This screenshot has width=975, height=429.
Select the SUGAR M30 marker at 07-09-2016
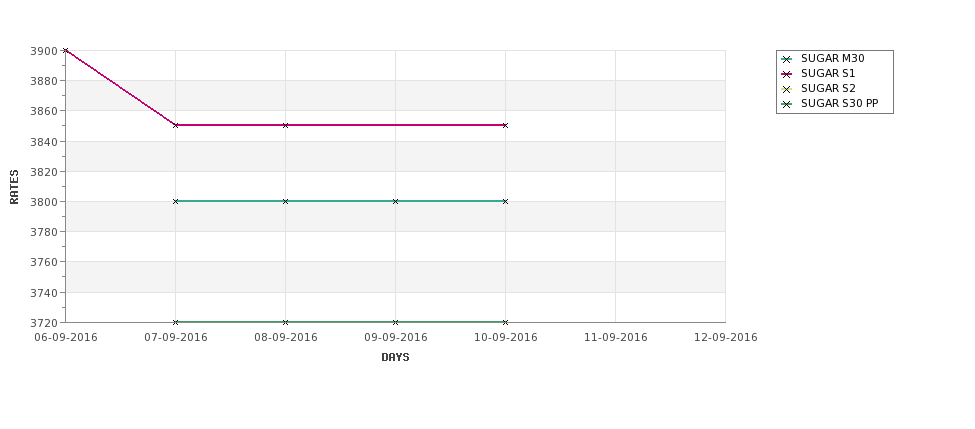175,201
